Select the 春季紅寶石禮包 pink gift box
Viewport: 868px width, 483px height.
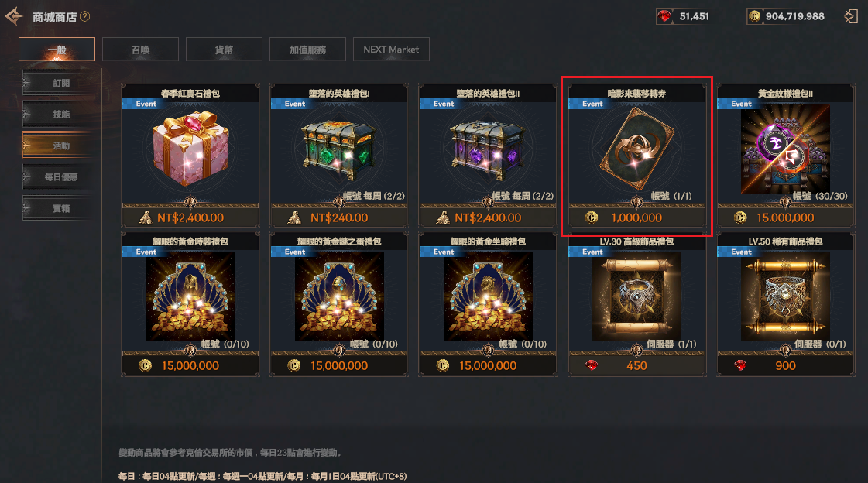pos(190,148)
